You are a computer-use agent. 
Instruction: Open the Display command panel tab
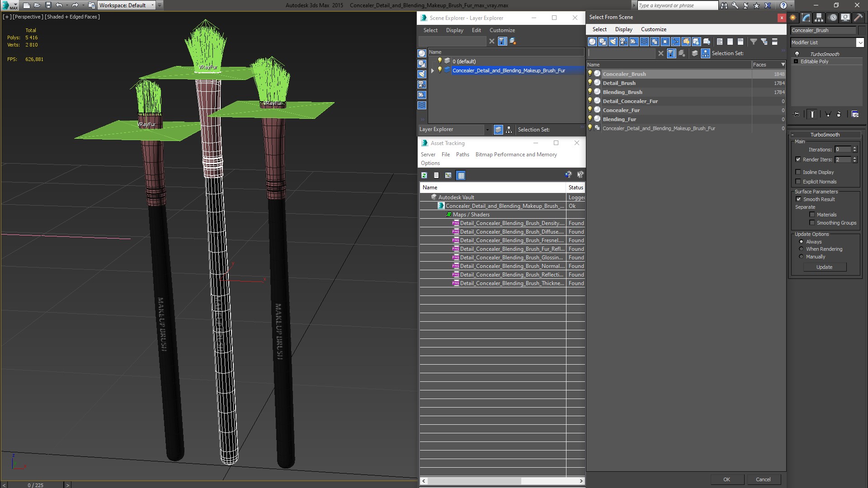845,18
